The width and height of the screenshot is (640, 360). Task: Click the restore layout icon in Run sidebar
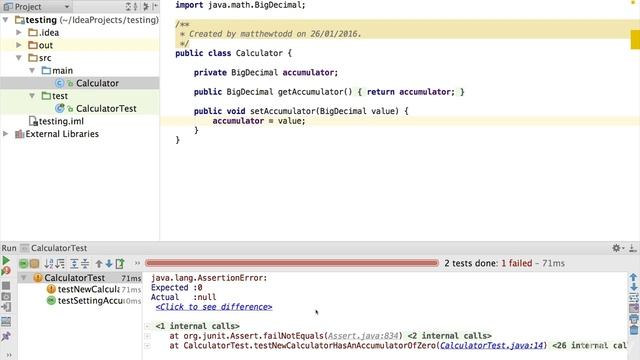pos(6,322)
